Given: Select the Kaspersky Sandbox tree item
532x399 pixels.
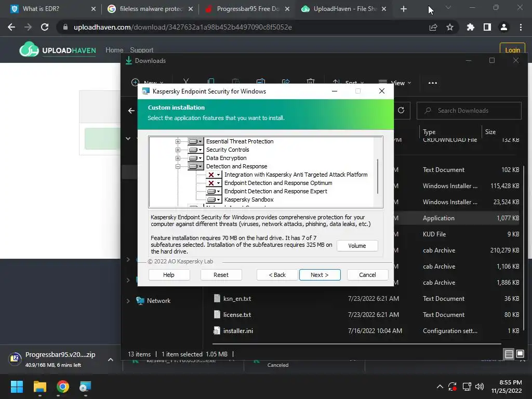Looking at the screenshot, I should [x=249, y=199].
